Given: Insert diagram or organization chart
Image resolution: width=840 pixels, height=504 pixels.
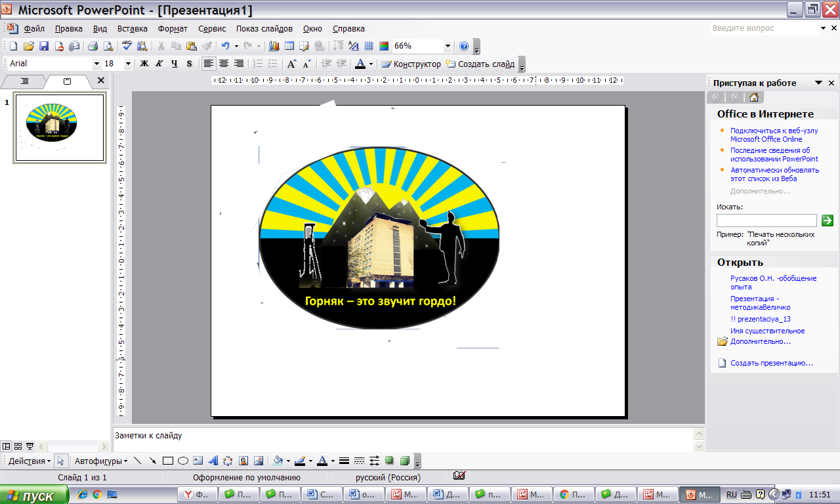Looking at the screenshot, I should (x=228, y=461).
